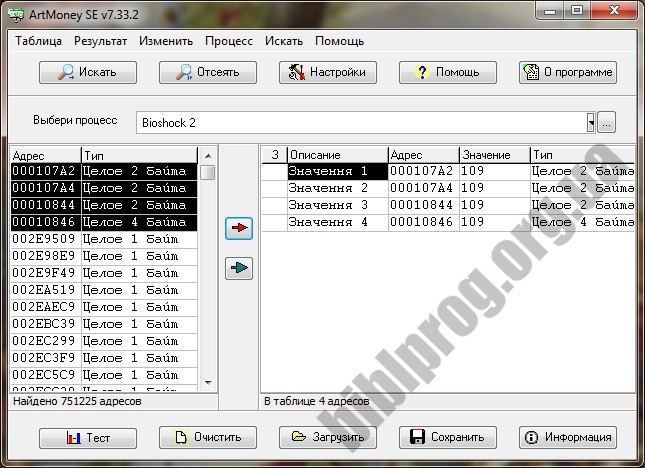Open the Таблица menu
Viewport: 645px width, 468px height.
point(39,41)
